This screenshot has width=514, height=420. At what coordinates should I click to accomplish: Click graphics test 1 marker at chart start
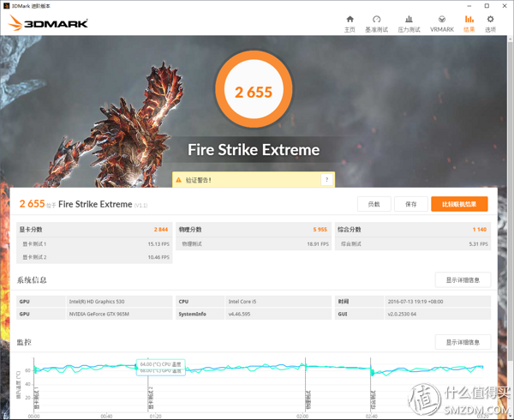point(36,398)
